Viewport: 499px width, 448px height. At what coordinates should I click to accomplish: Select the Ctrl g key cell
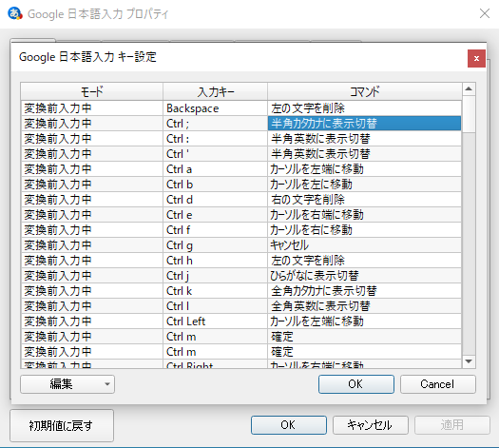pyautogui.click(x=215, y=245)
